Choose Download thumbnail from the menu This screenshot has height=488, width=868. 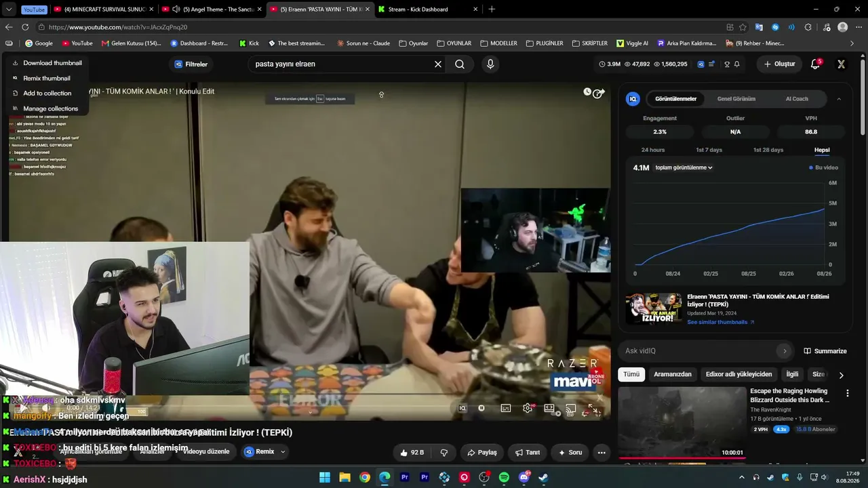point(47,63)
